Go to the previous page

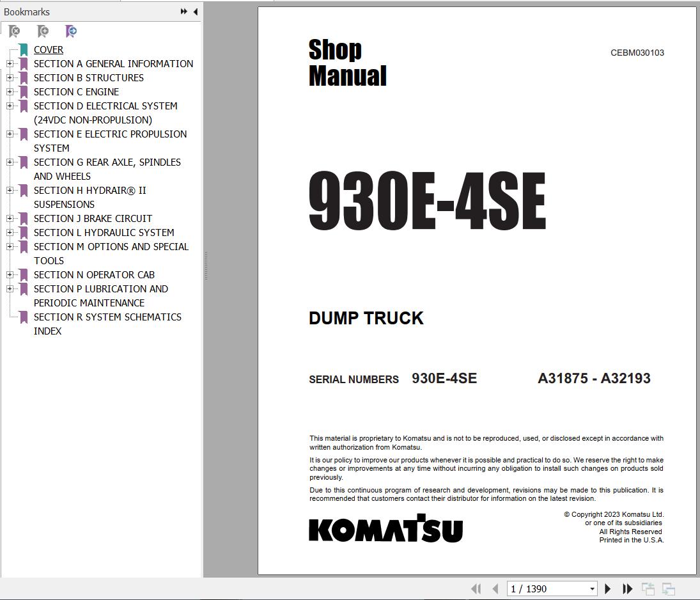click(x=495, y=589)
